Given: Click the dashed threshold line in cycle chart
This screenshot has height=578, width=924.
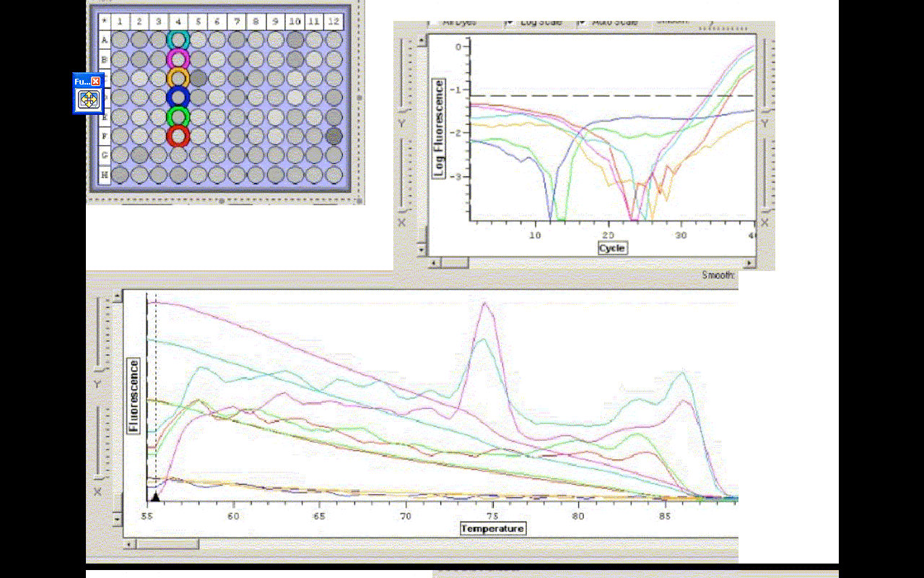Looking at the screenshot, I should coord(611,95).
